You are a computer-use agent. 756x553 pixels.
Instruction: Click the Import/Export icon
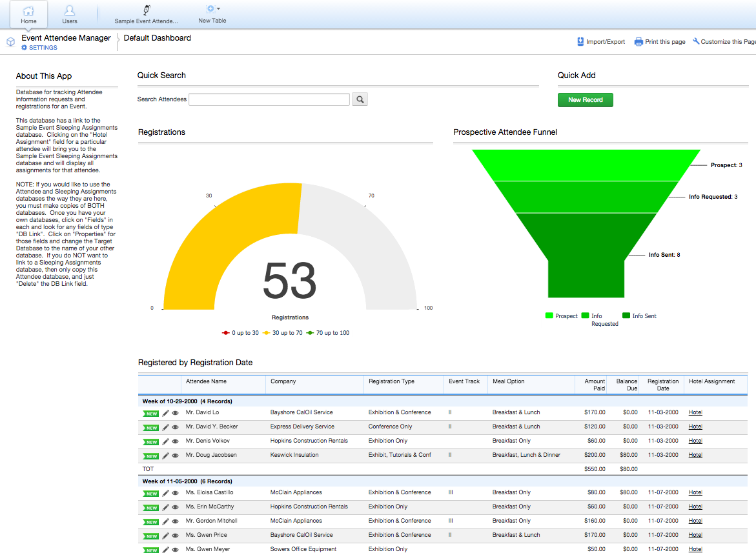coord(580,42)
